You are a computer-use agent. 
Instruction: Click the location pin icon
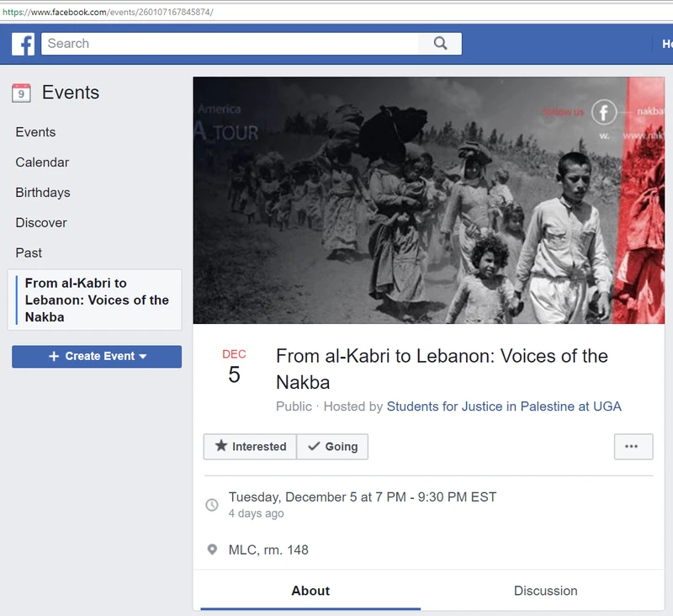(x=212, y=550)
